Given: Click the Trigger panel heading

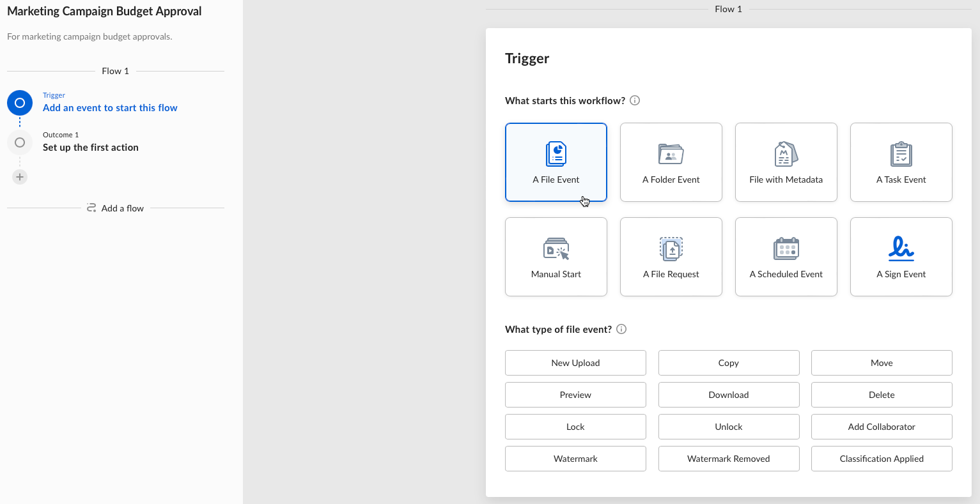Looking at the screenshot, I should tap(527, 58).
